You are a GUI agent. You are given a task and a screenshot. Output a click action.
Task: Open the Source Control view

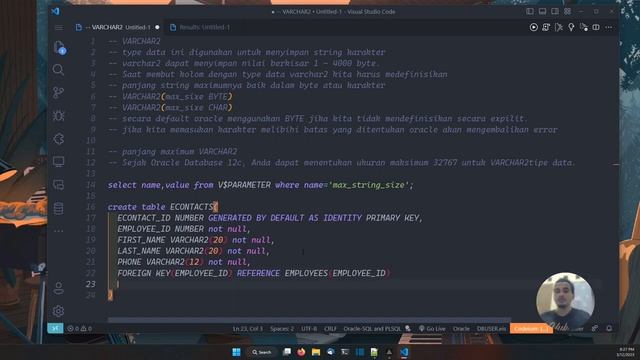click(x=58, y=93)
